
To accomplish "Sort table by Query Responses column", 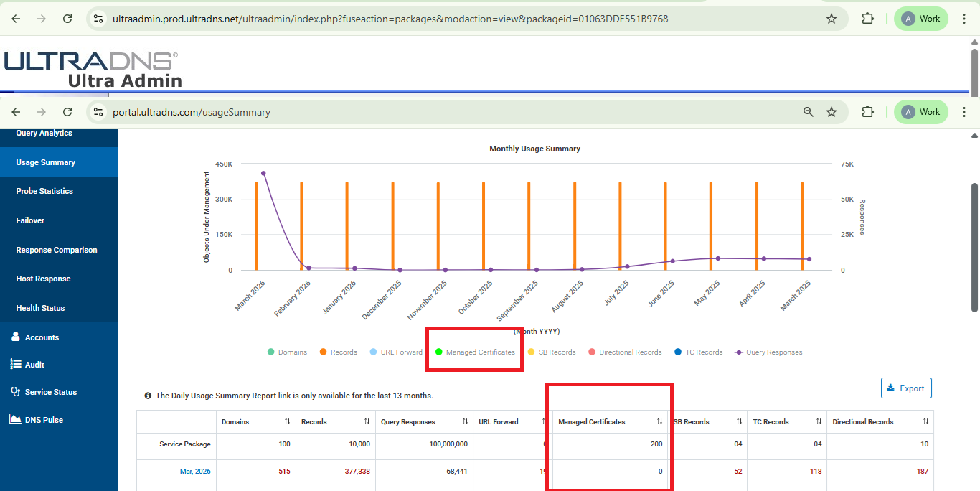I will coord(465,421).
